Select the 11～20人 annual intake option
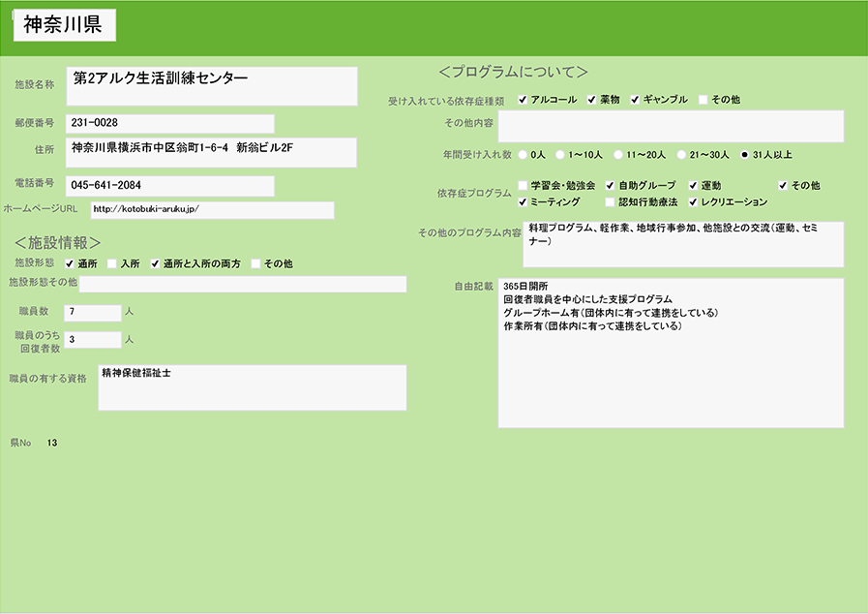Screen dimensions: 868x614 click(618, 154)
